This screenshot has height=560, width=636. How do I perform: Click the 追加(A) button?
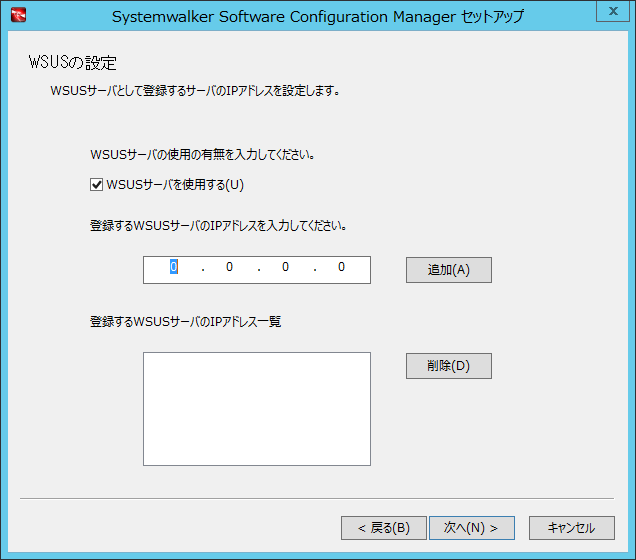449,270
